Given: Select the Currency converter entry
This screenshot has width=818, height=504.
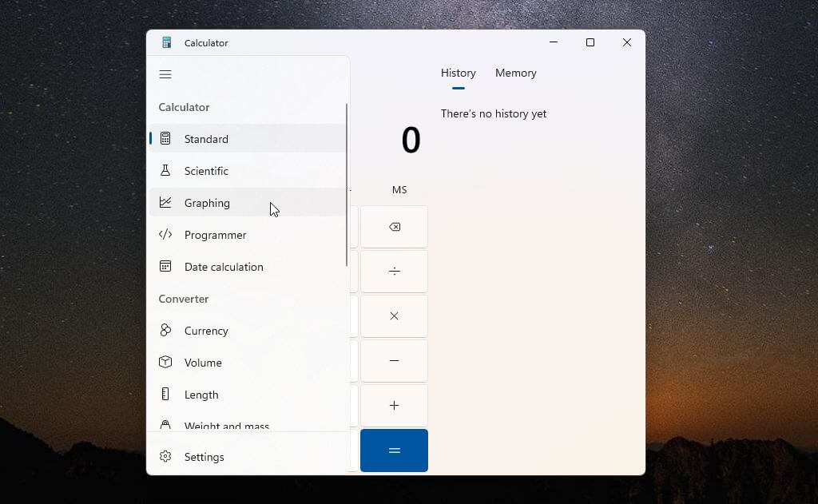Looking at the screenshot, I should (x=248, y=330).
